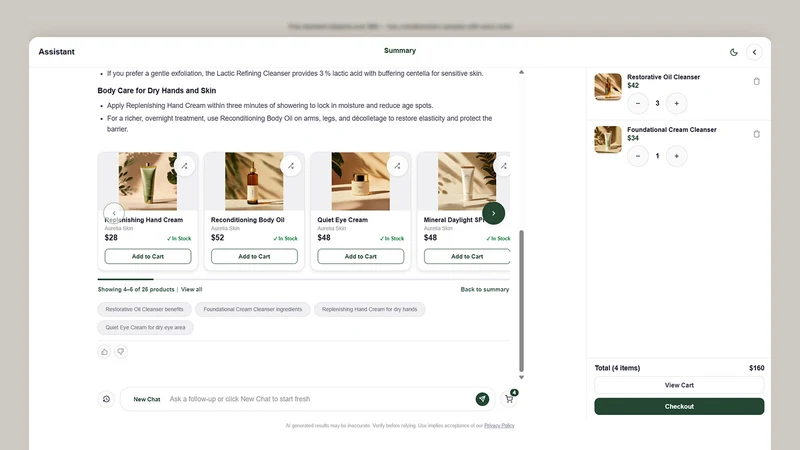
Task: Click Back to summary link
Action: pyautogui.click(x=485, y=289)
